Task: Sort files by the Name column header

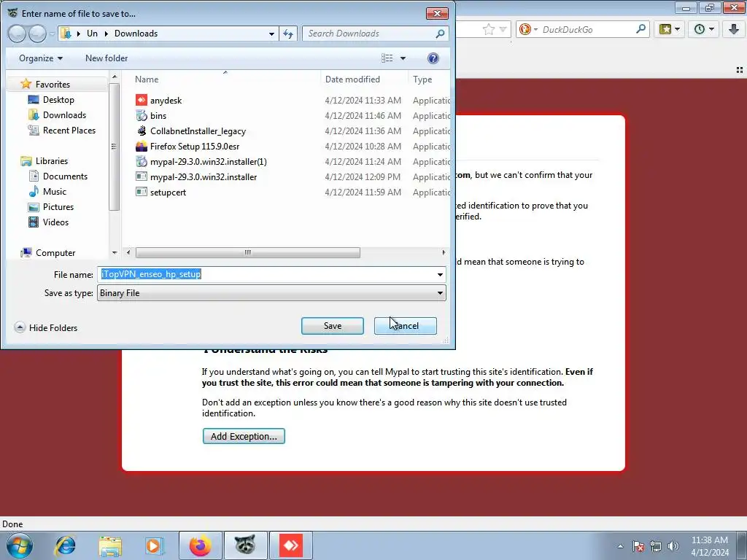Action: click(147, 79)
